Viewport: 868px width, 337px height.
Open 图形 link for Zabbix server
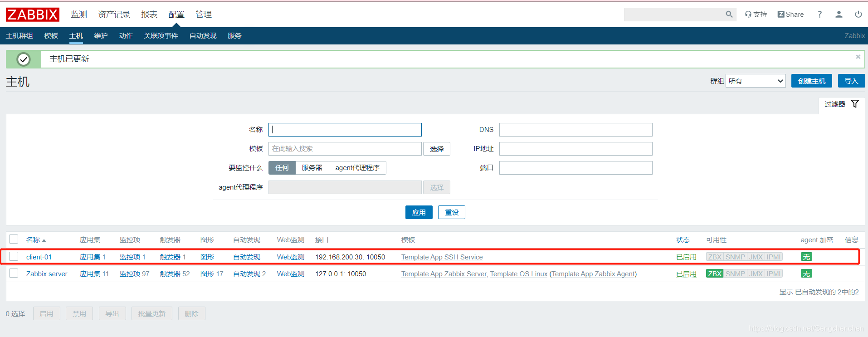click(x=207, y=274)
